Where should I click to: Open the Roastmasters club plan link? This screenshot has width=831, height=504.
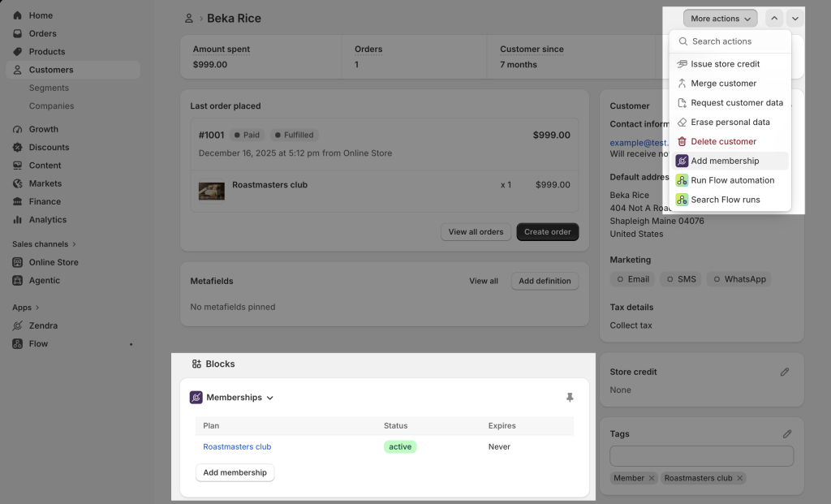[x=237, y=446]
